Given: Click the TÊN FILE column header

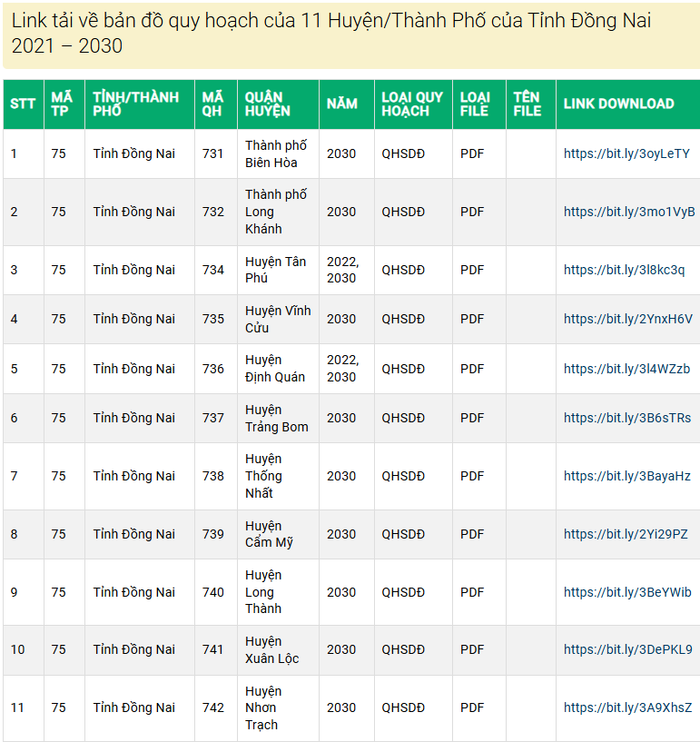Looking at the screenshot, I should click(x=527, y=104).
